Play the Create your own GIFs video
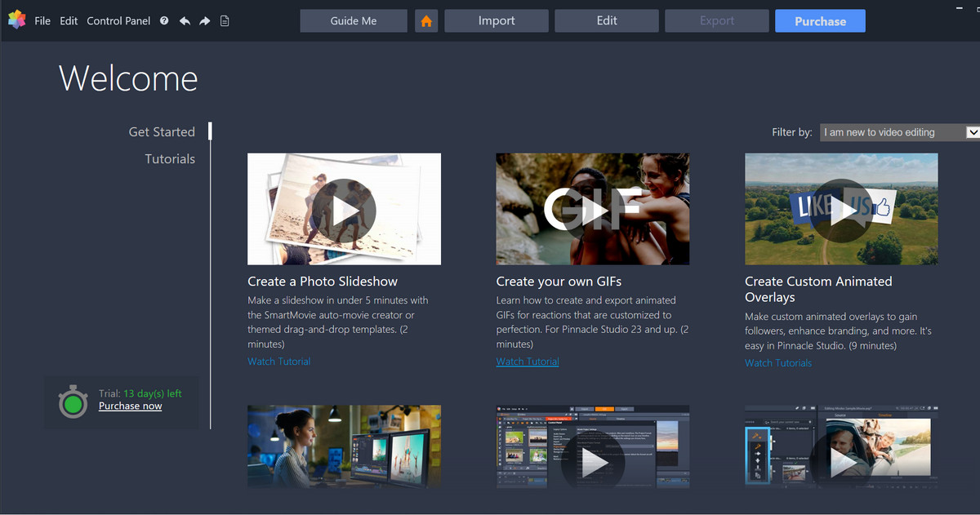The width and height of the screenshot is (980, 515). click(592, 209)
